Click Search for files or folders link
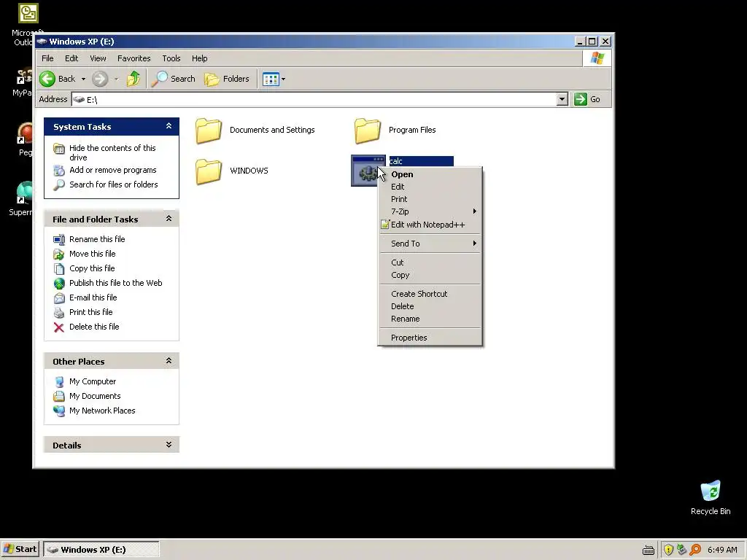747x560 pixels. click(113, 184)
